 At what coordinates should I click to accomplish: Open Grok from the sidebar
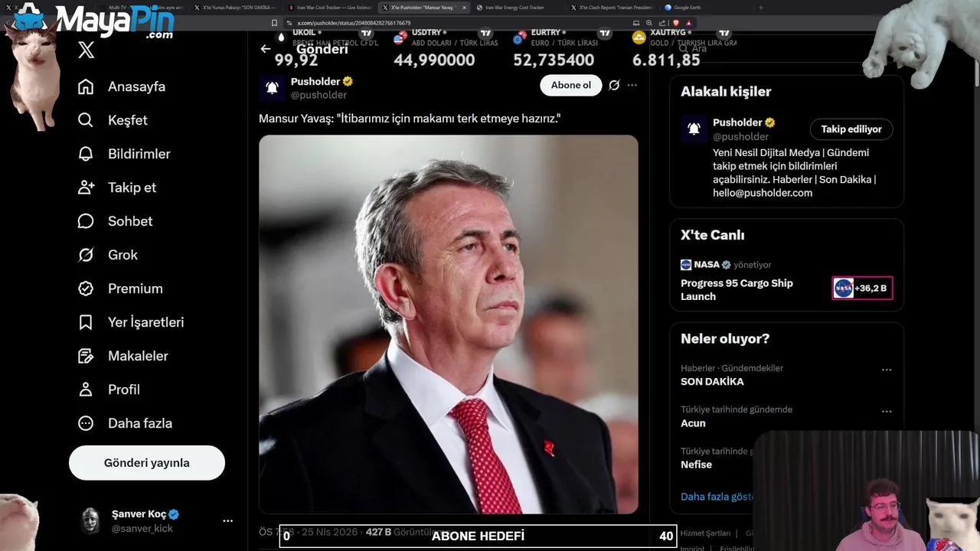(108, 255)
